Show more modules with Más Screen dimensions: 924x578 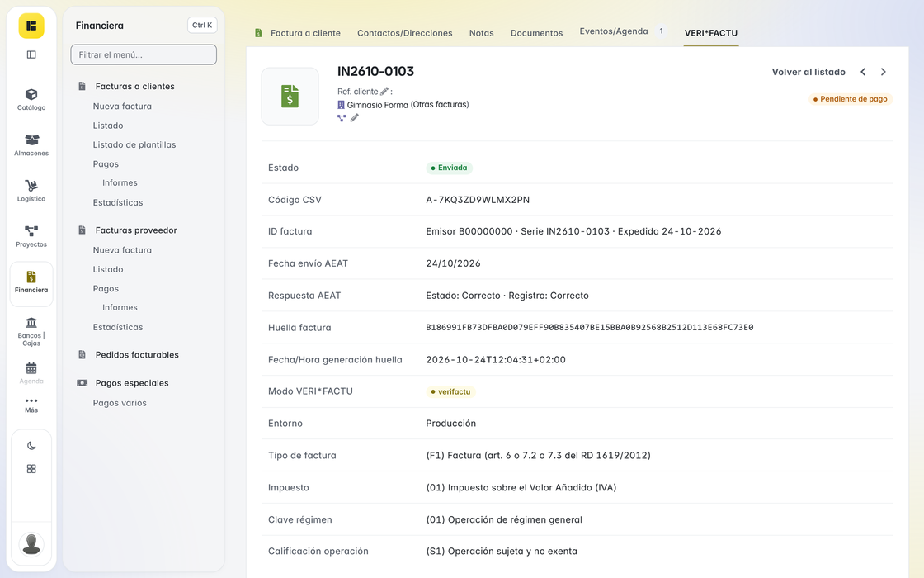click(x=31, y=405)
